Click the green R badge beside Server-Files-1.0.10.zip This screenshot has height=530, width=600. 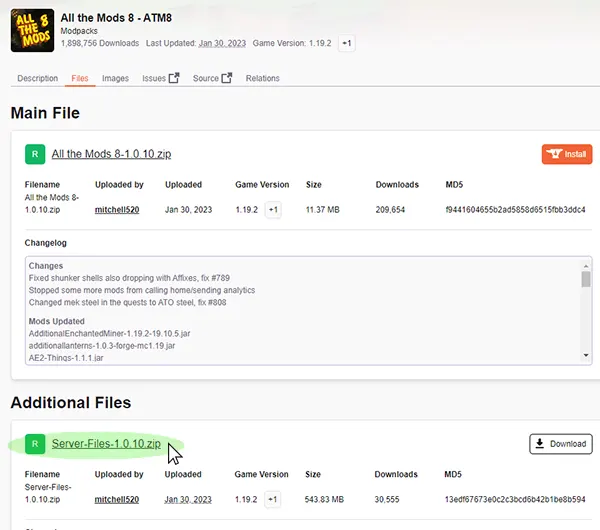(x=35, y=444)
